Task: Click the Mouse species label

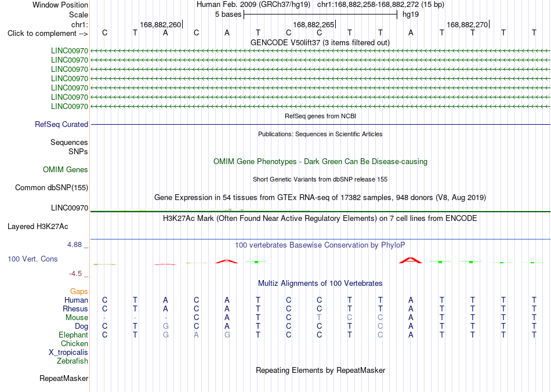Action: pos(77,318)
